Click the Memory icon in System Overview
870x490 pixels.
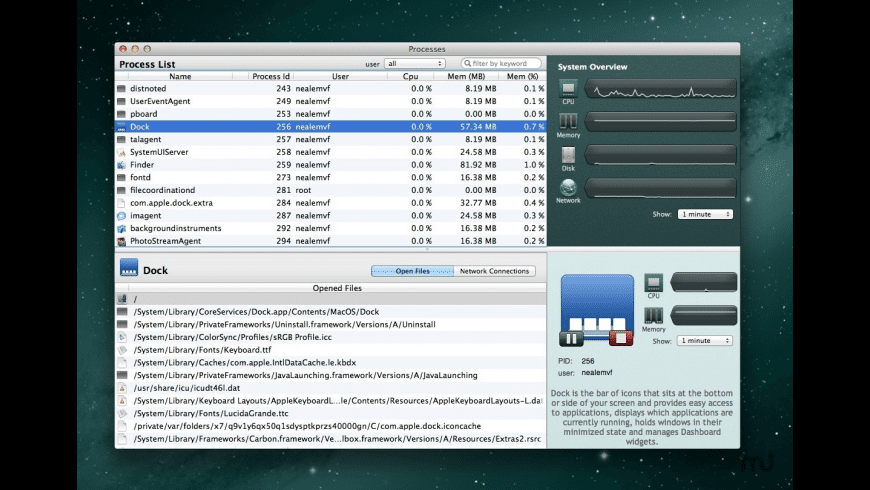coord(568,122)
